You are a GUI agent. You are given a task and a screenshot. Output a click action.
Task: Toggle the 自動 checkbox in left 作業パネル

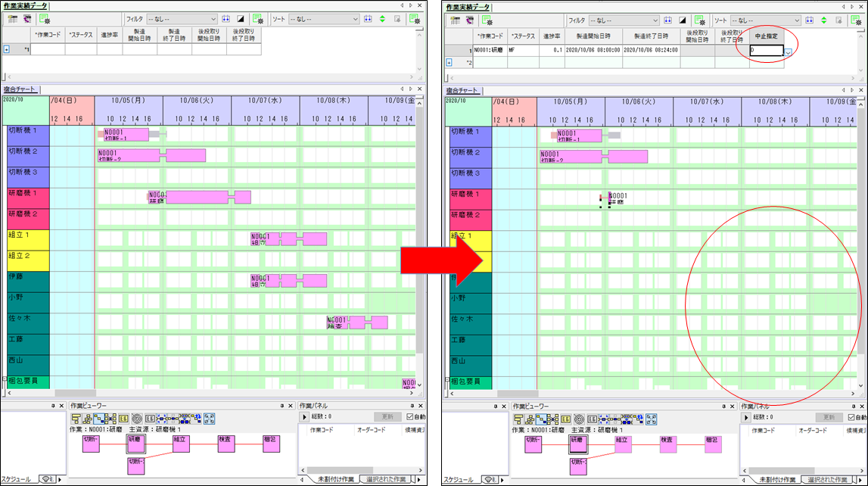409,417
